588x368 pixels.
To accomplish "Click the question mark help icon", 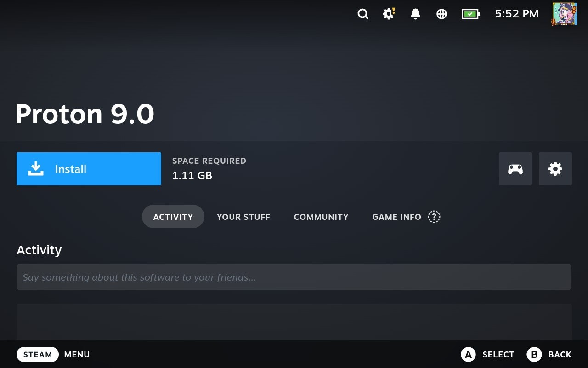I will [434, 217].
